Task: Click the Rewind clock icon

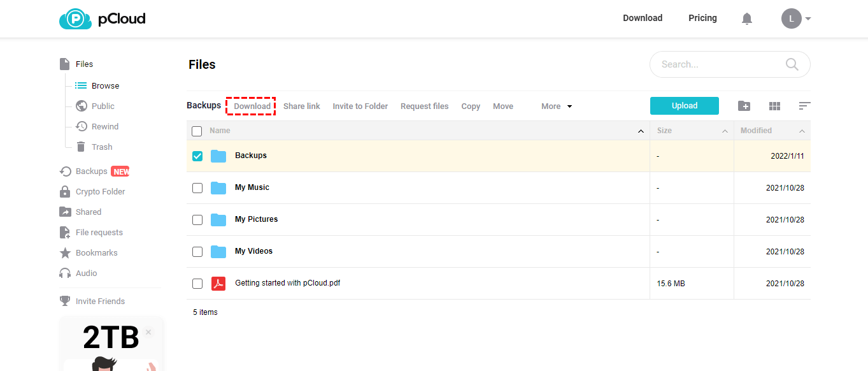Action: coord(81,126)
